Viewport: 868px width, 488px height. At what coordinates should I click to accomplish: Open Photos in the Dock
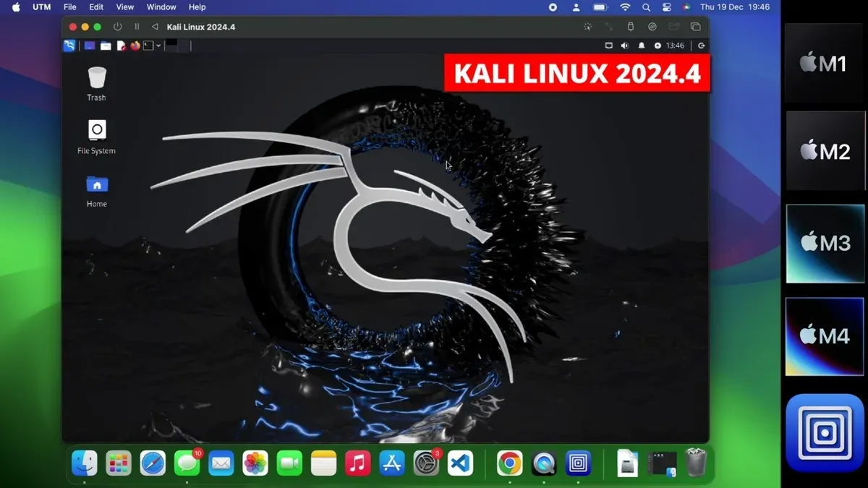(x=255, y=463)
